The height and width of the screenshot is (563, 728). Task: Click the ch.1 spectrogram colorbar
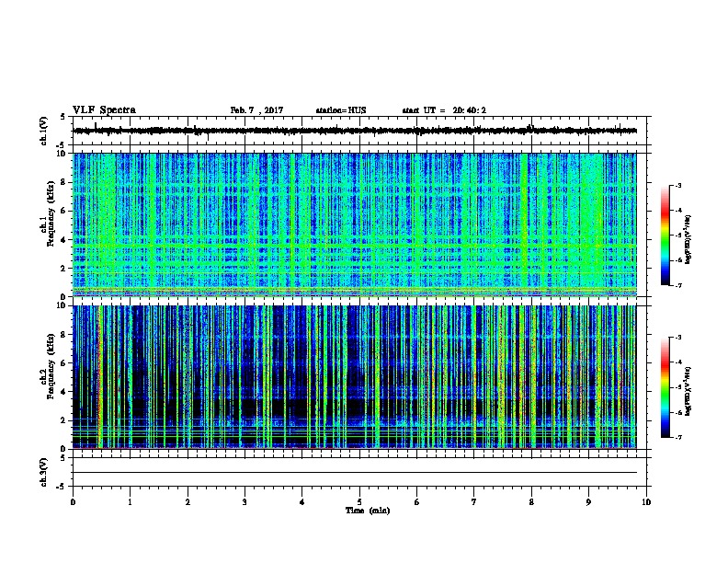coord(665,236)
